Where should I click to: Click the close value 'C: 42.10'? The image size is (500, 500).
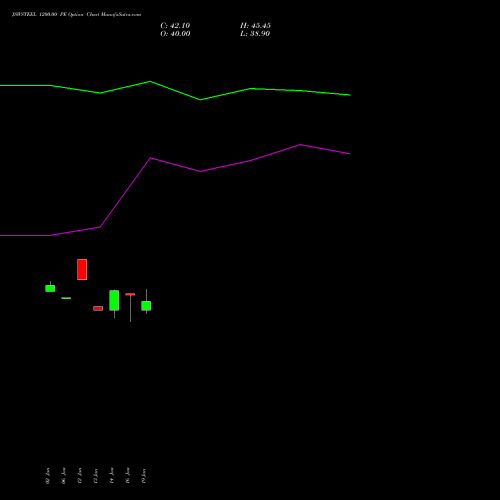point(175,26)
